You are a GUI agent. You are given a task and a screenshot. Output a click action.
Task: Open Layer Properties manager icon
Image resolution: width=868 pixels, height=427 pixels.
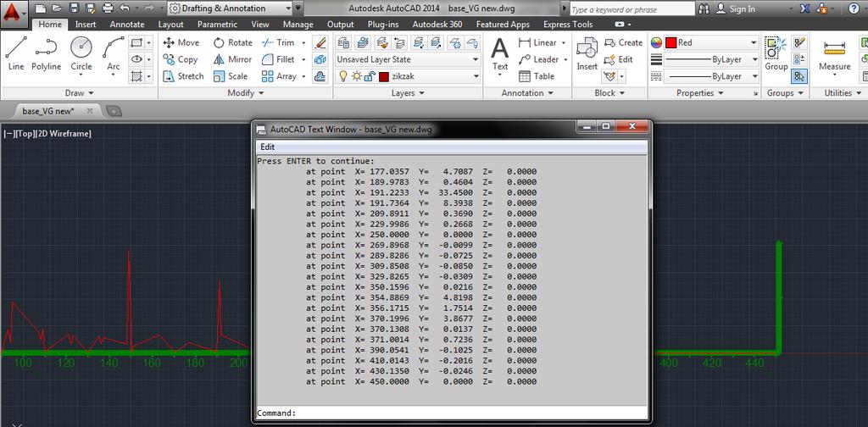[344, 42]
